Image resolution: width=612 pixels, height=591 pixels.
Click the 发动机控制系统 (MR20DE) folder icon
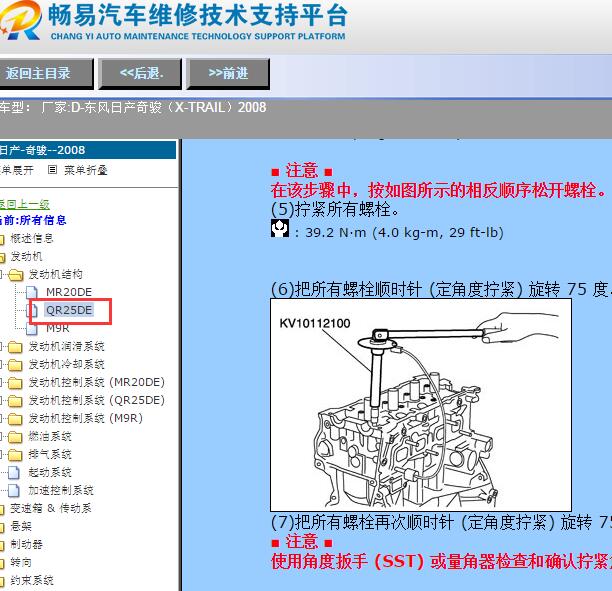point(15,383)
